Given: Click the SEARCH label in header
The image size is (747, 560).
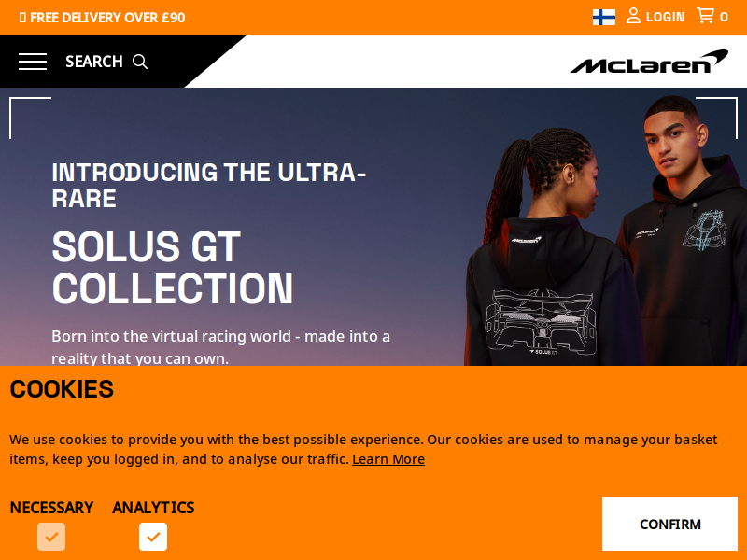Looking at the screenshot, I should tap(94, 62).
